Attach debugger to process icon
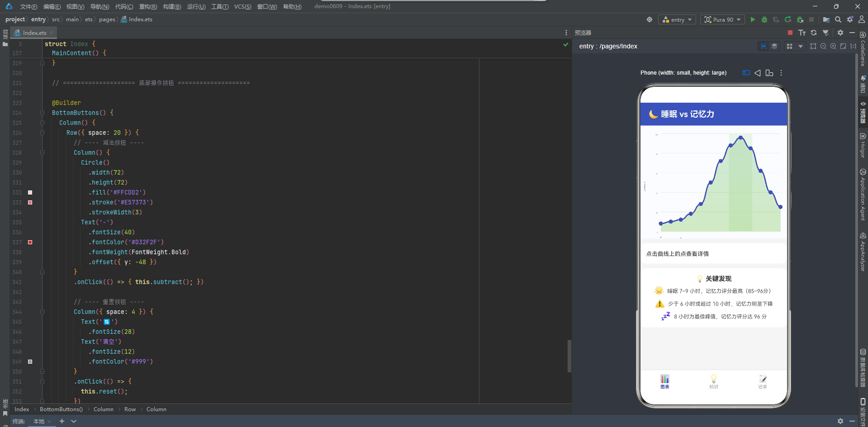 [x=800, y=19]
